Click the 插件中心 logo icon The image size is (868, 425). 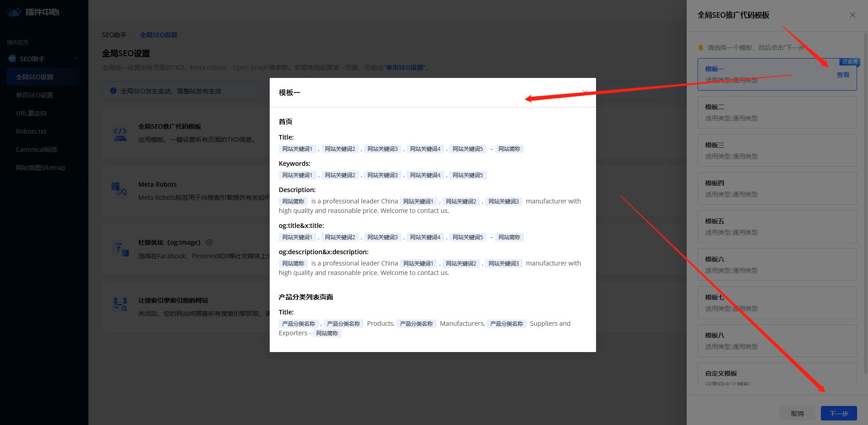pos(14,12)
